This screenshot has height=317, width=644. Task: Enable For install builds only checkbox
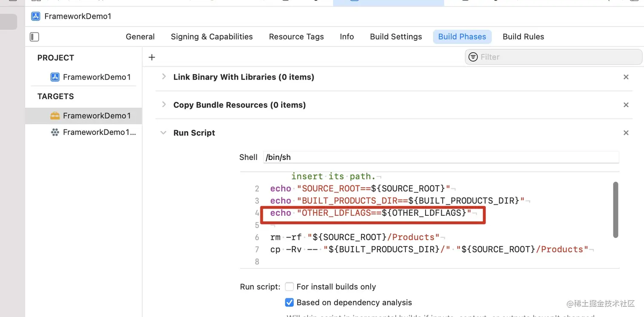click(290, 287)
